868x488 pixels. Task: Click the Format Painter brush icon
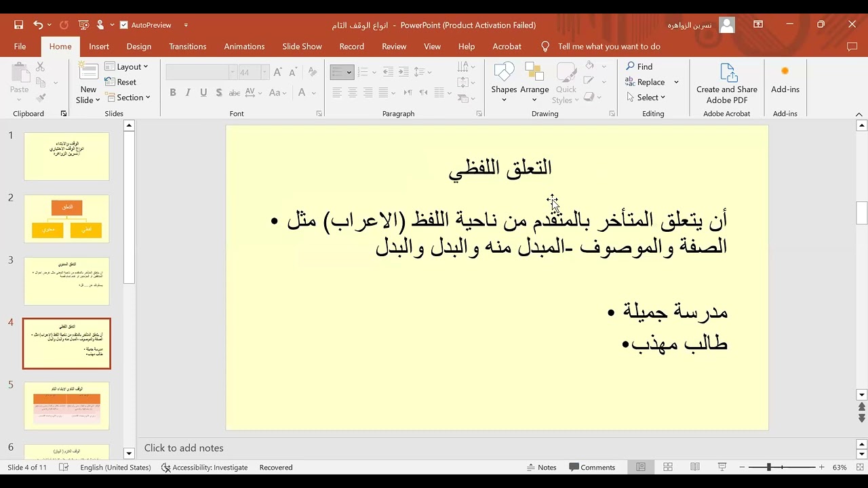[40, 98]
